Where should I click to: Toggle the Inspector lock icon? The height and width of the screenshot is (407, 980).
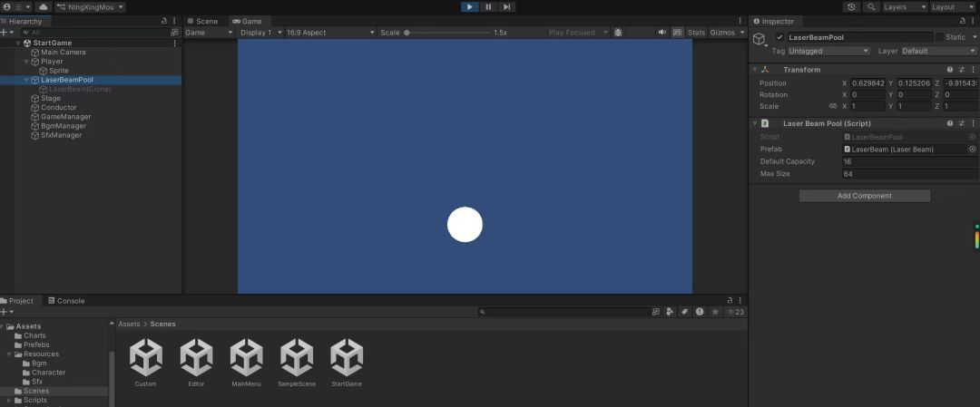(x=963, y=21)
